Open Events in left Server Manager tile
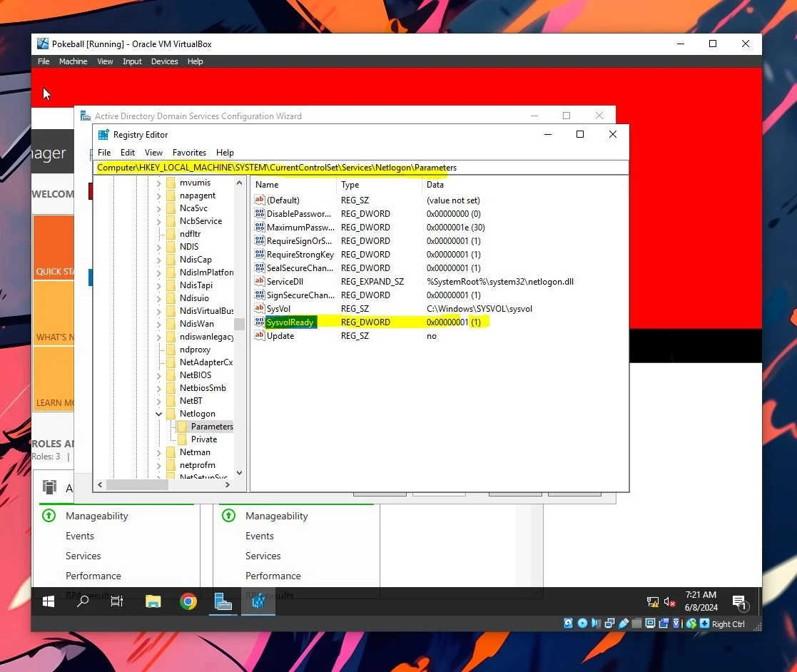 (x=80, y=536)
